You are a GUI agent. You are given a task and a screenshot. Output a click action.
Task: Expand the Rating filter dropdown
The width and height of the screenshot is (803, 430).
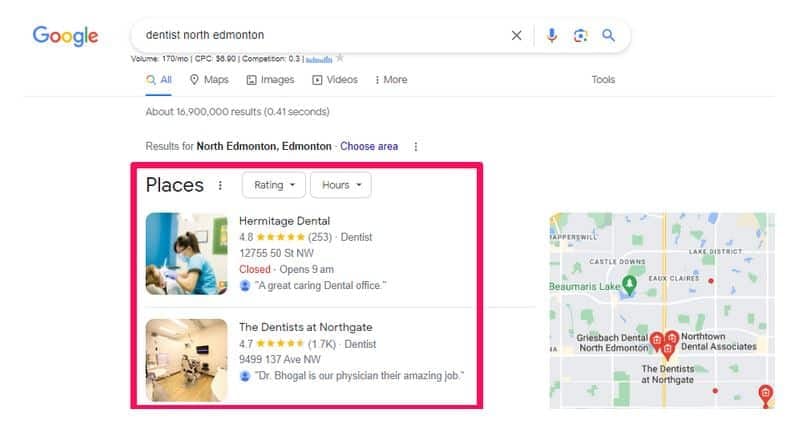(x=274, y=185)
